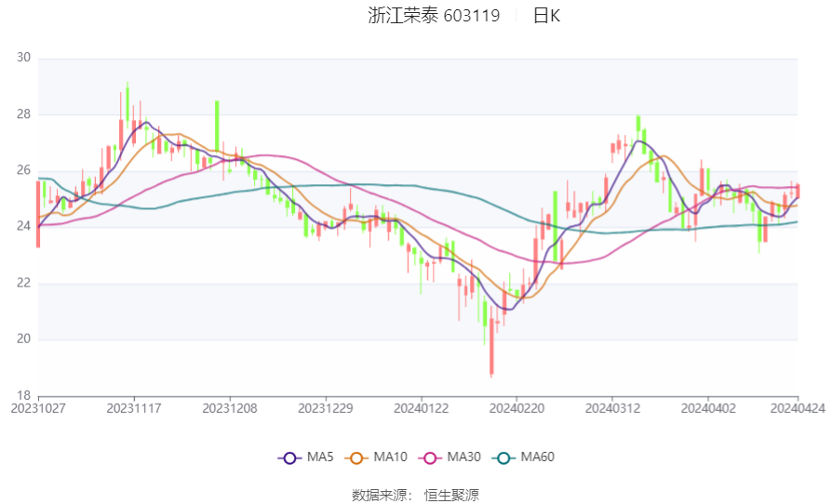Hide the MA10 line via legend text
The height and width of the screenshot is (504, 831).
[x=391, y=458]
